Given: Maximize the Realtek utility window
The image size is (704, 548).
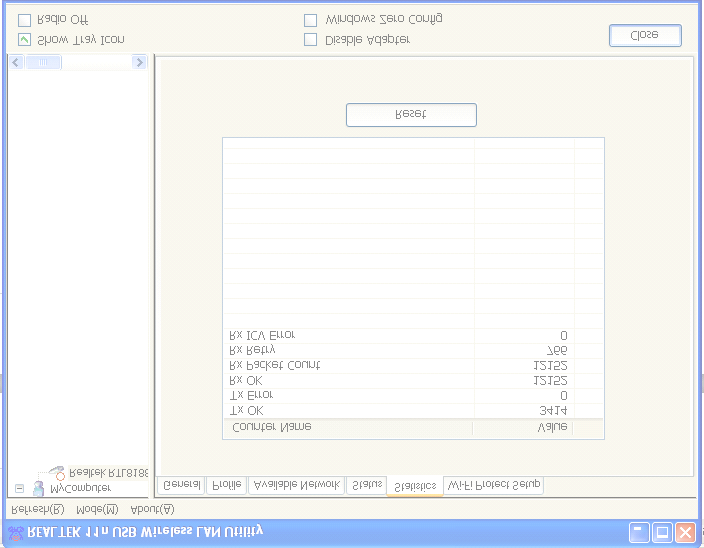Looking at the screenshot, I should click(662, 533).
